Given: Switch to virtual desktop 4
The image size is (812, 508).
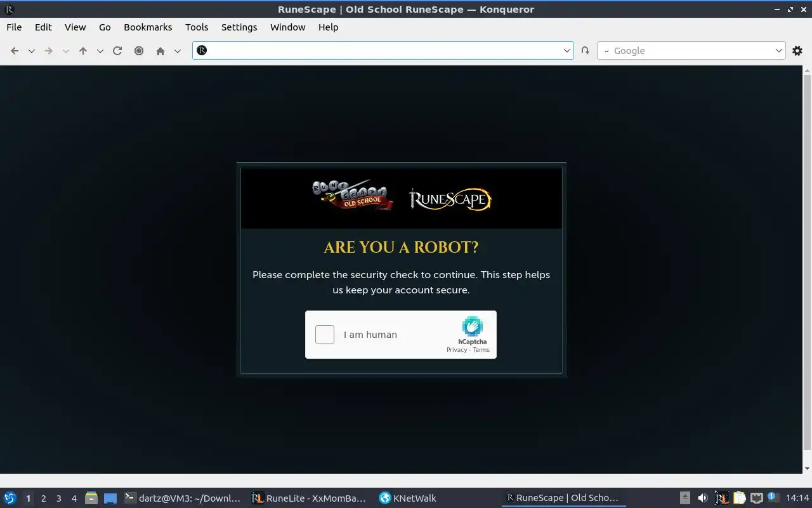Looking at the screenshot, I should click(x=74, y=498).
